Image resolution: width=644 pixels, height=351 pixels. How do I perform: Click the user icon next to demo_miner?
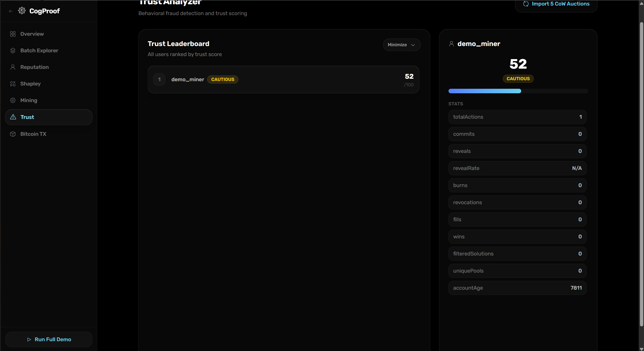click(451, 44)
